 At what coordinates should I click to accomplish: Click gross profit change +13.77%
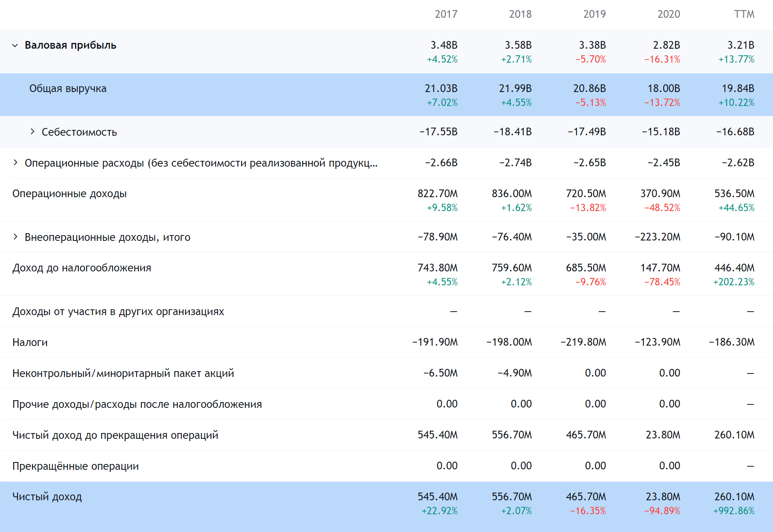(736, 60)
